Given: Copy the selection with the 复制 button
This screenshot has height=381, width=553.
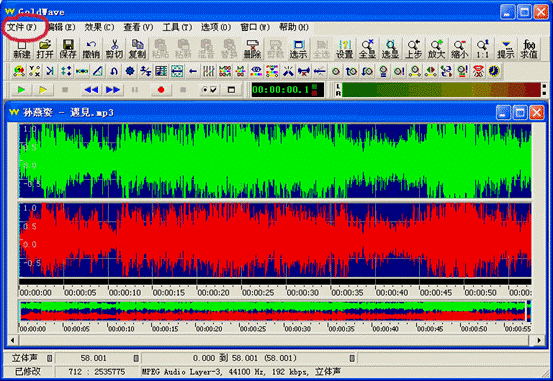Looking at the screenshot, I should 137,49.
